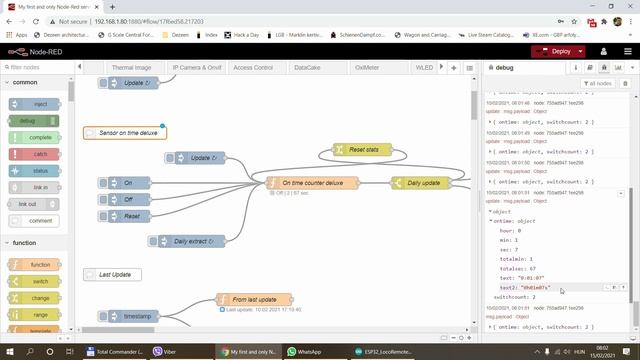640x360 pixels.
Task: Select the link out node in palette
Action: click(33, 204)
